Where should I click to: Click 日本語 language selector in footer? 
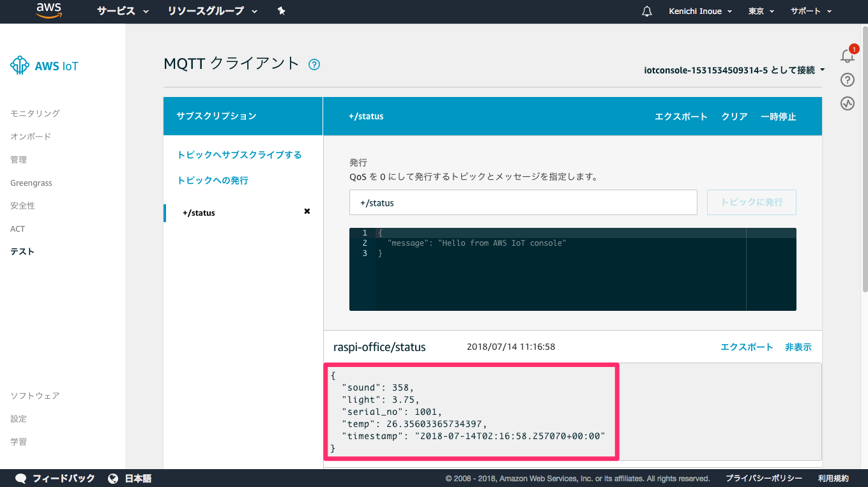(x=138, y=478)
